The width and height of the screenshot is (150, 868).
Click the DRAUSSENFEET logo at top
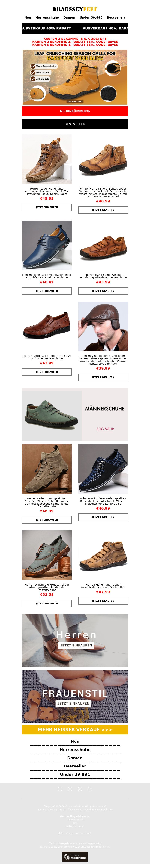coord(75,9)
